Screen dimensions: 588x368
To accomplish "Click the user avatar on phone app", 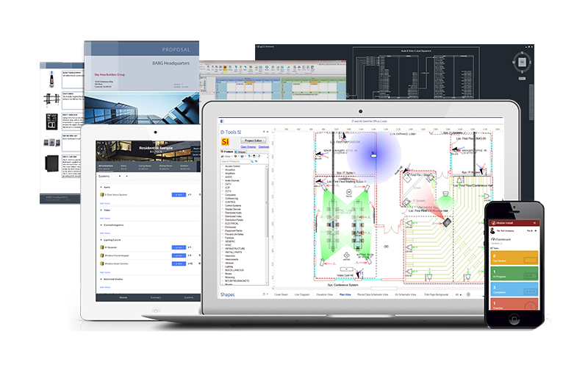I will click(492, 230).
